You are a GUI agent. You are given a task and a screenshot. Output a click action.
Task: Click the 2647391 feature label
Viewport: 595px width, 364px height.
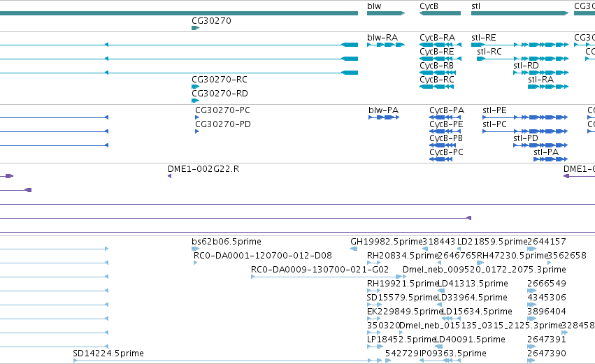pos(547,339)
